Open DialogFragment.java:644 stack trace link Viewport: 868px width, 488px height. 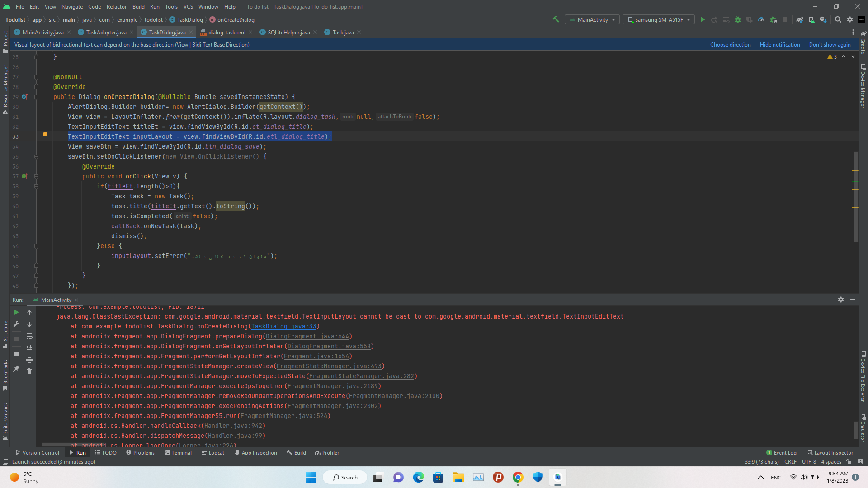tap(307, 336)
